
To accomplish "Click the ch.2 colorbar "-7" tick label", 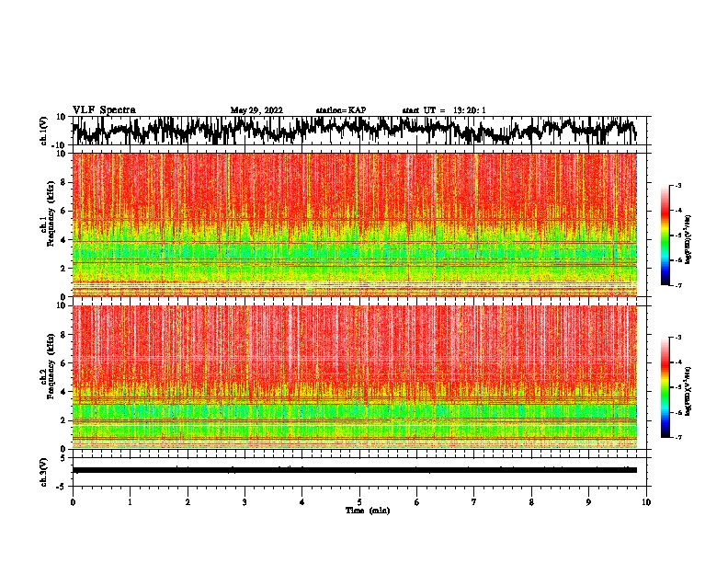I will (x=677, y=437).
